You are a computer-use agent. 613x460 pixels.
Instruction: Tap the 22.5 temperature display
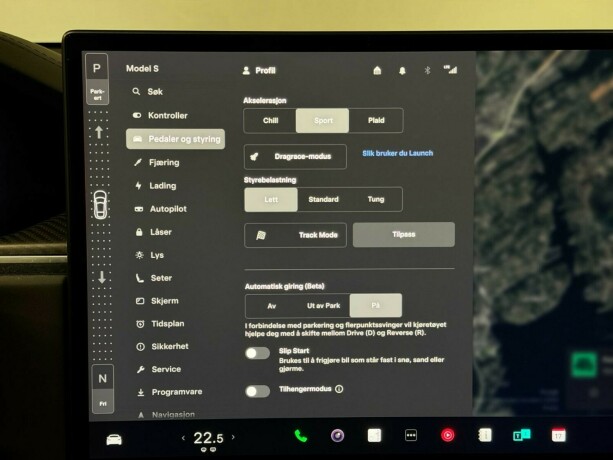click(208, 438)
